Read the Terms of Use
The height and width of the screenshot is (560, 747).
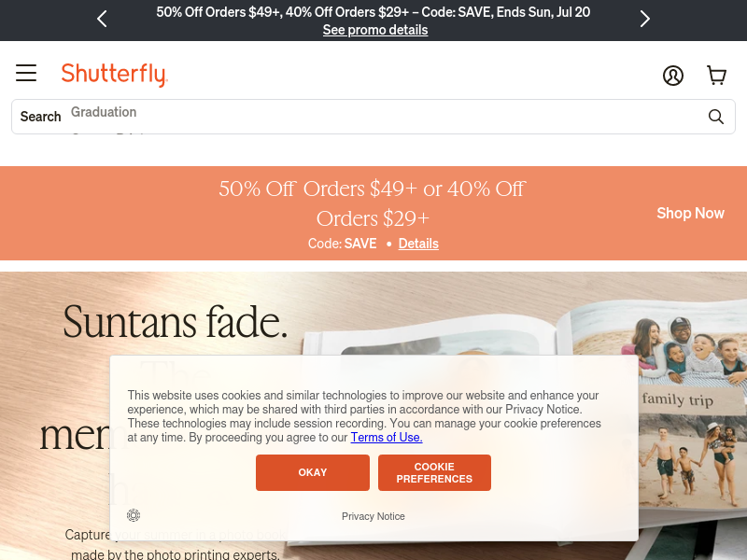click(387, 437)
